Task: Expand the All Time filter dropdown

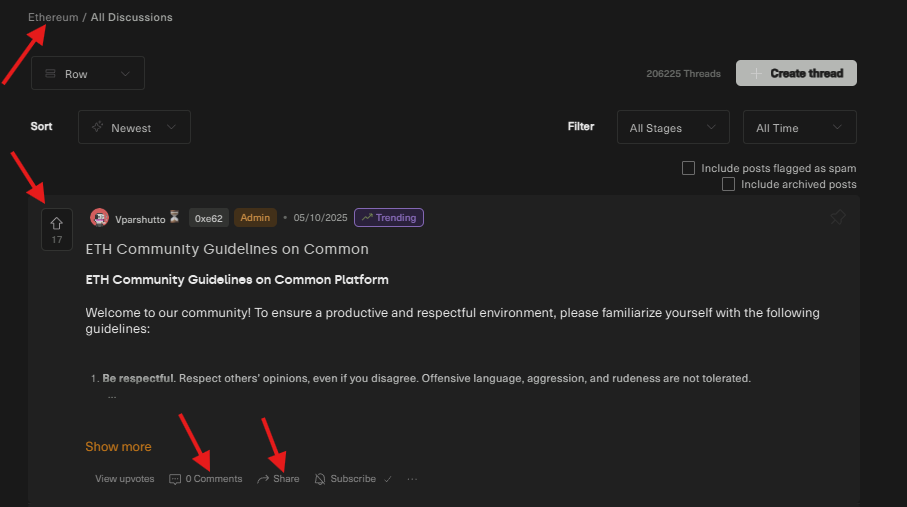Action: point(799,128)
